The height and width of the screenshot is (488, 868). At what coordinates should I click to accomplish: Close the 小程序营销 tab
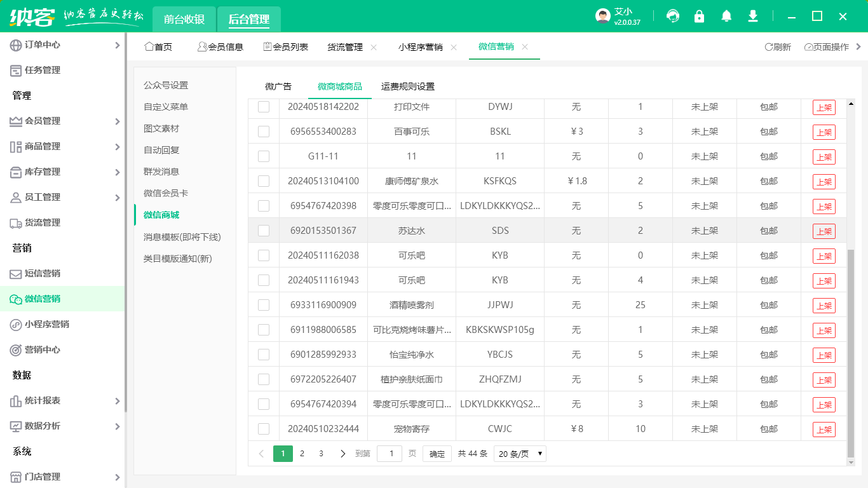pyautogui.click(x=454, y=47)
